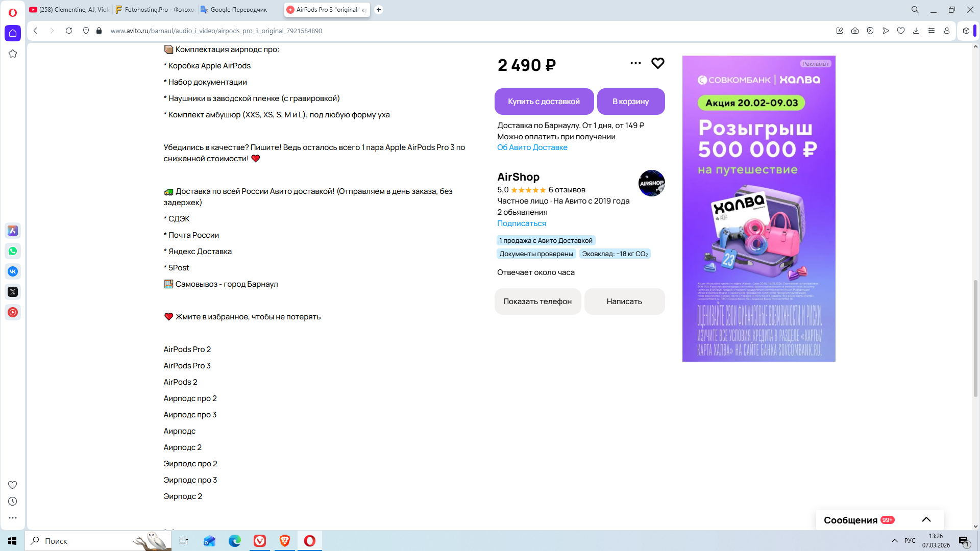Open Opera bookmarks star in sidebar
980x551 pixels.
[x=13, y=54]
